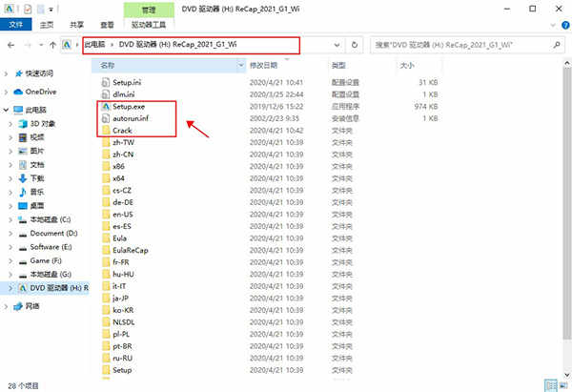This screenshot has height=392, width=572.
Task: Open the Drive Tools (驱动器工具) tab
Action: (149, 25)
